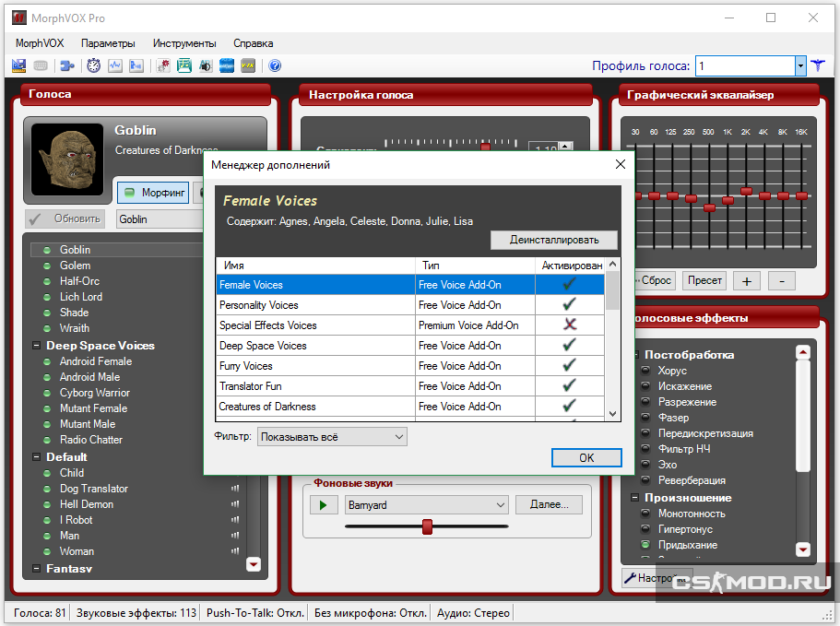
Task: Click the save-disk icon in the toolbar
Action: (18, 65)
